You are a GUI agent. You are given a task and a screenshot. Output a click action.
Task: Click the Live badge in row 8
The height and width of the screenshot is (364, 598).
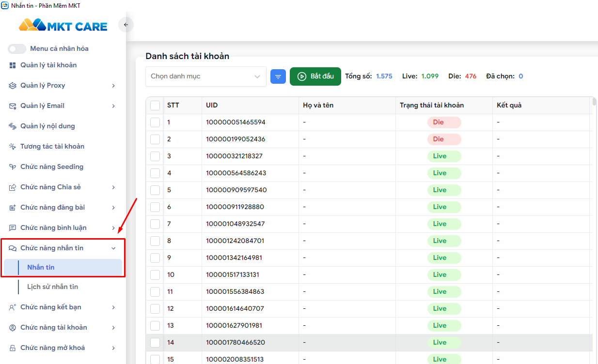(x=444, y=241)
